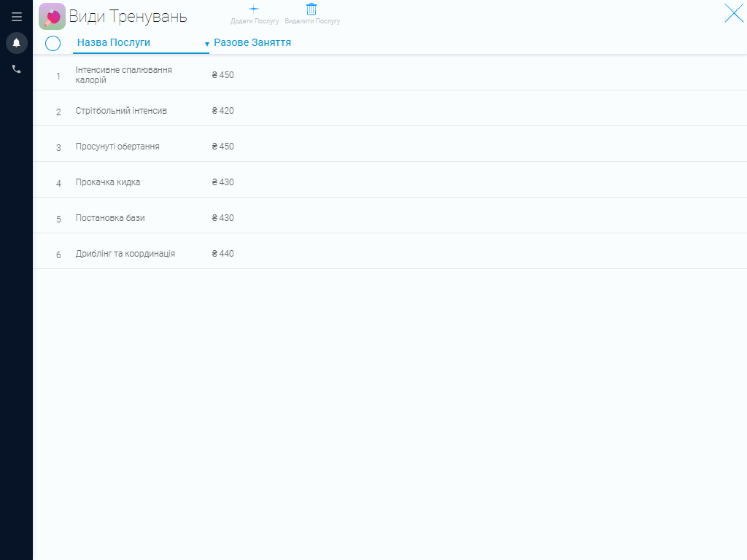Click the ₴ 430 price of Постановка бази
This screenshot has height=560, width=747.
[x=223, y=217]
